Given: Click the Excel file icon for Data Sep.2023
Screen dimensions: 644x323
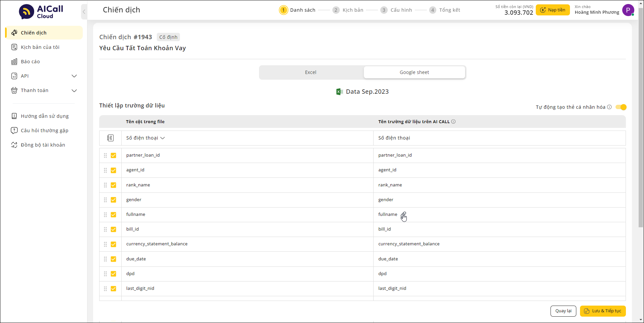Looking at the screenshot, I should [x=339, y=92].
